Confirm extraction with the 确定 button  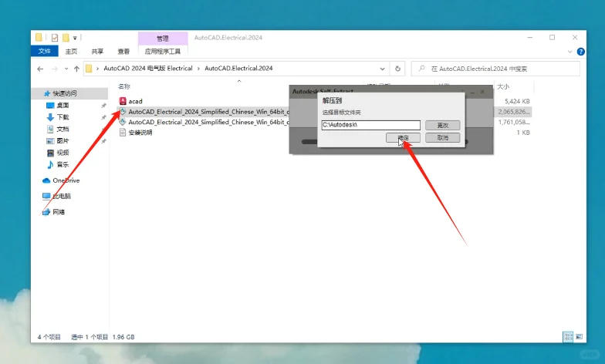click(403, 137)
